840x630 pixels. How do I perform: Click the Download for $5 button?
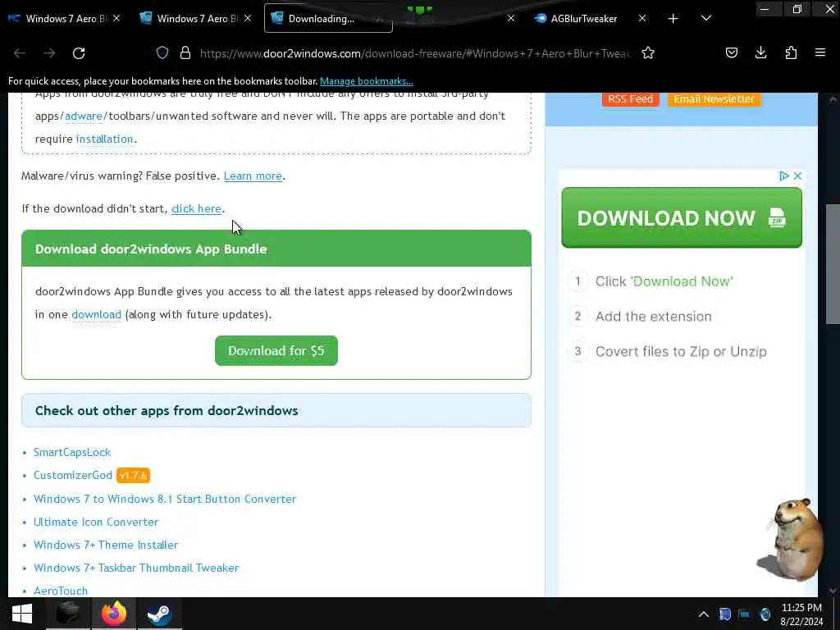click(276, 351)
